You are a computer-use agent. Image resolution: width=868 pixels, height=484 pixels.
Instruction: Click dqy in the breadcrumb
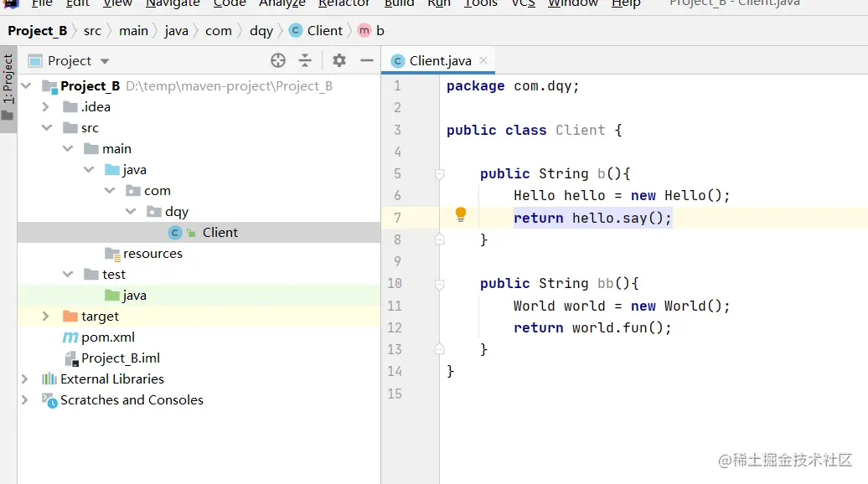click(261, 31)
